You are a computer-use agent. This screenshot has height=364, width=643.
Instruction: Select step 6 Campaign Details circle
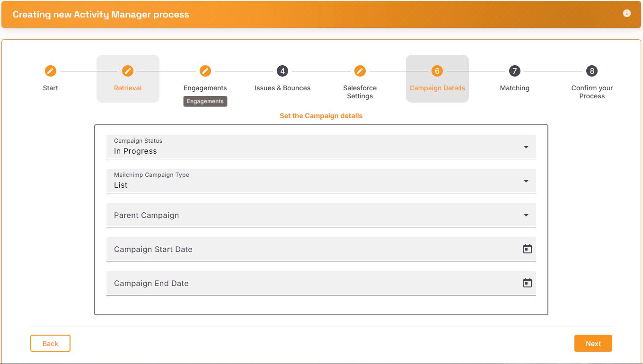point(437,71)
